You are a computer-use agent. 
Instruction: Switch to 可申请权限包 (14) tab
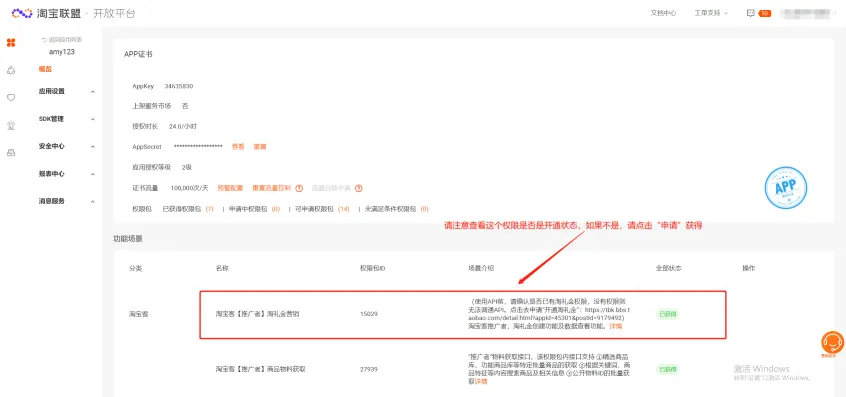322,209
